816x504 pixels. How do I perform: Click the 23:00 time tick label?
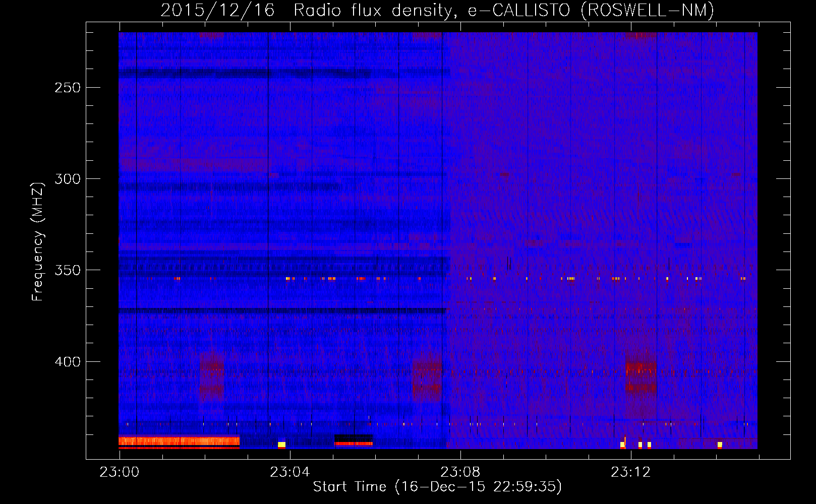point(120,472)
